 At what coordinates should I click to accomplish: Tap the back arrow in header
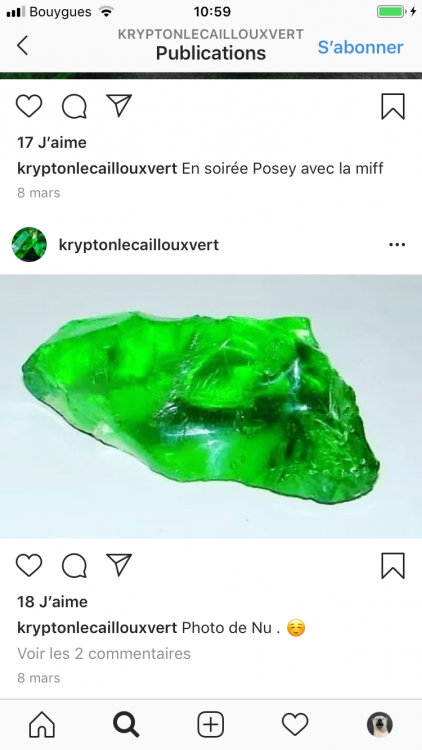coord(22,45)
